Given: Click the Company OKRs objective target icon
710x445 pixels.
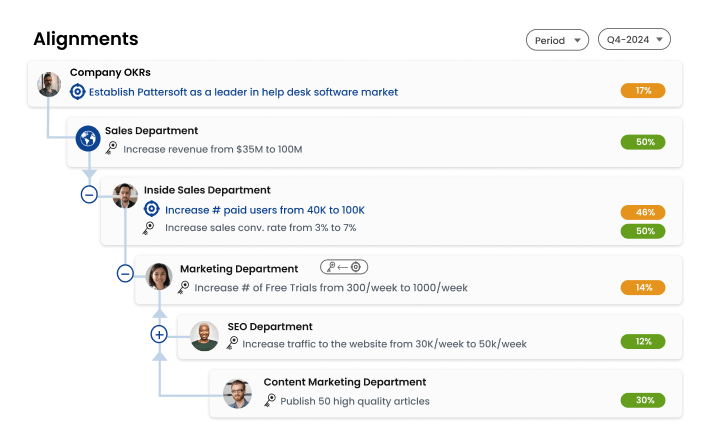Looking at the screenshot, I should 77,92.
